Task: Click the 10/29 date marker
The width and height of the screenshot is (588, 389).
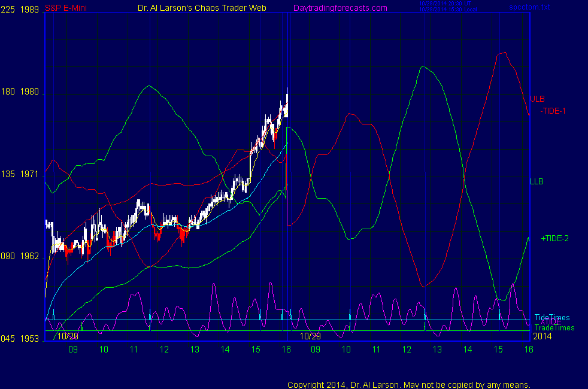Action: [x=310, y=336]
